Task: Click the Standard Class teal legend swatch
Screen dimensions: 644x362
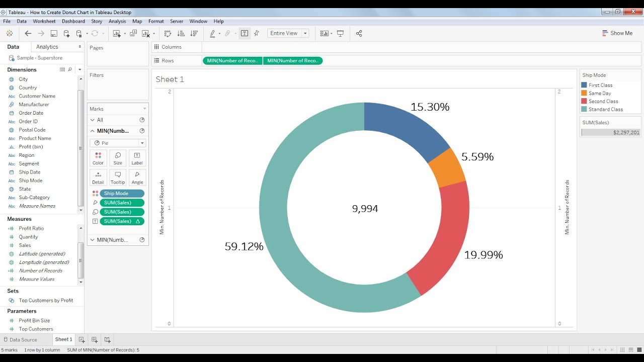Action: [x=584, y=109]
